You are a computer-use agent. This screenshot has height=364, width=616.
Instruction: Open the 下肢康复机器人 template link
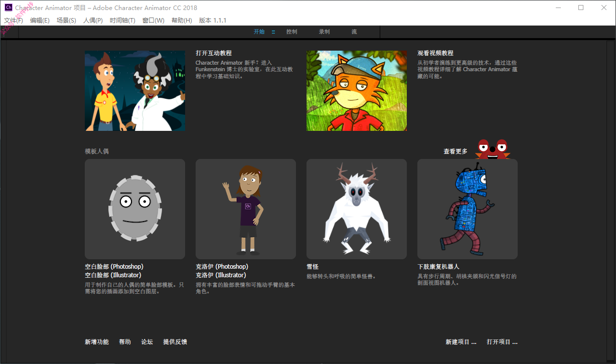pyautogui.click(x=438, y=267)
